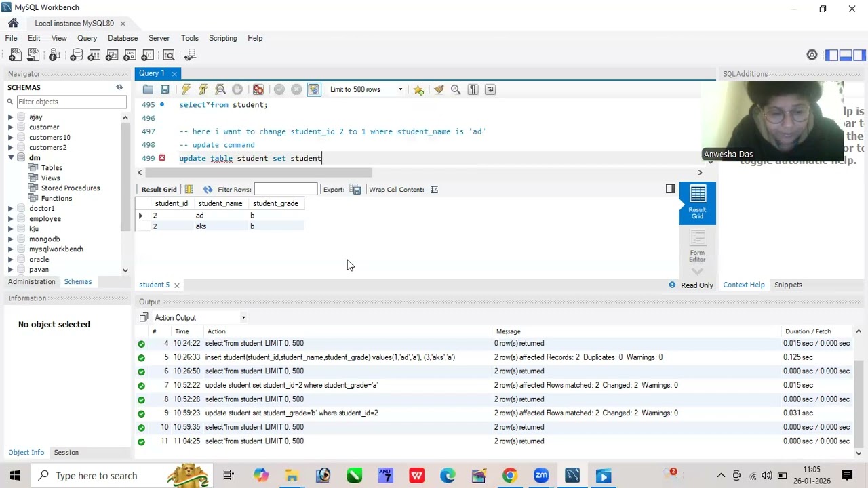This screenshot has height=488, width=868.
Task: Collapse the dm schema
Action: 11,158
